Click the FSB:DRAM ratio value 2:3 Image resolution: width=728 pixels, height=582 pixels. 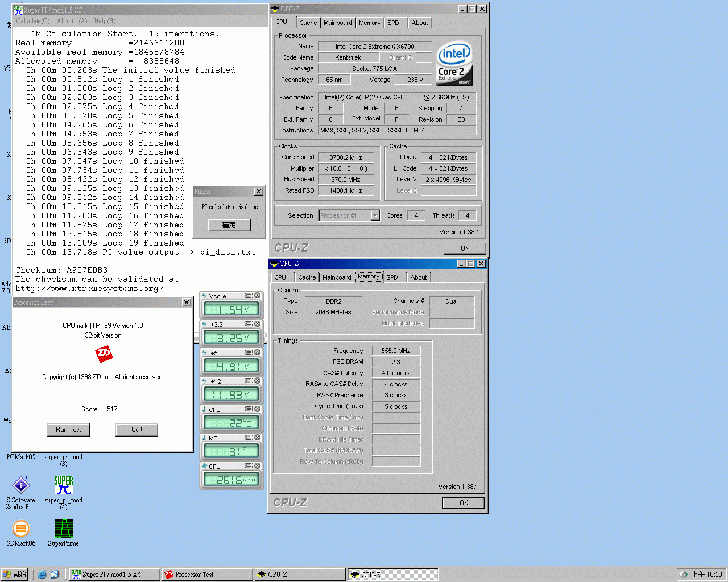396,362
